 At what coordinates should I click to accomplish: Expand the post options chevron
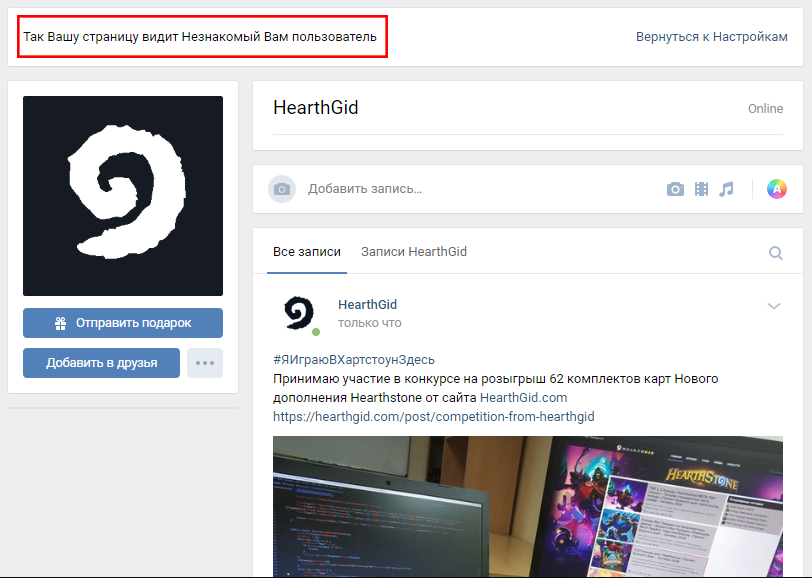[774, 306]
